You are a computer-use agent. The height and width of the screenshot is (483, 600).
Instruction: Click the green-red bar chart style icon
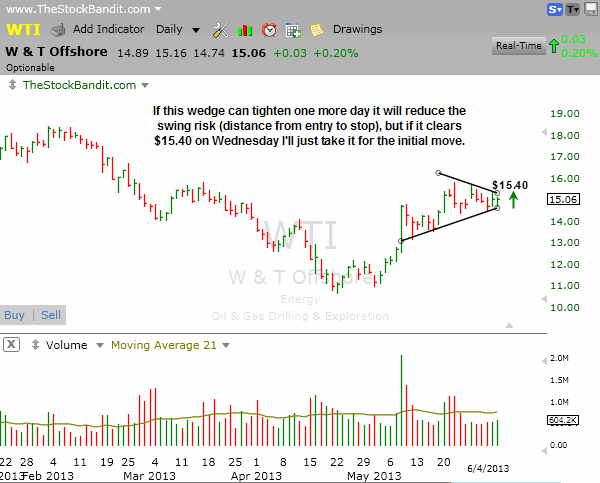[x=245, y=30]
